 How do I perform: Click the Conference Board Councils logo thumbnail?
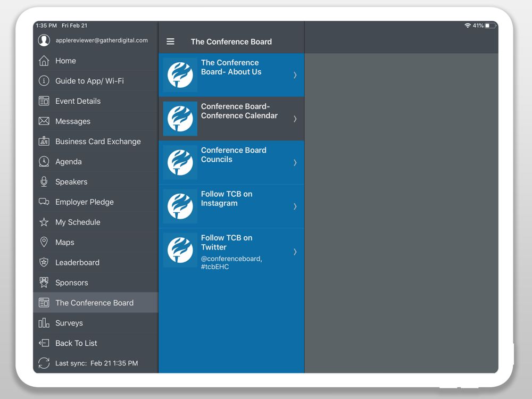click(180, 162)
